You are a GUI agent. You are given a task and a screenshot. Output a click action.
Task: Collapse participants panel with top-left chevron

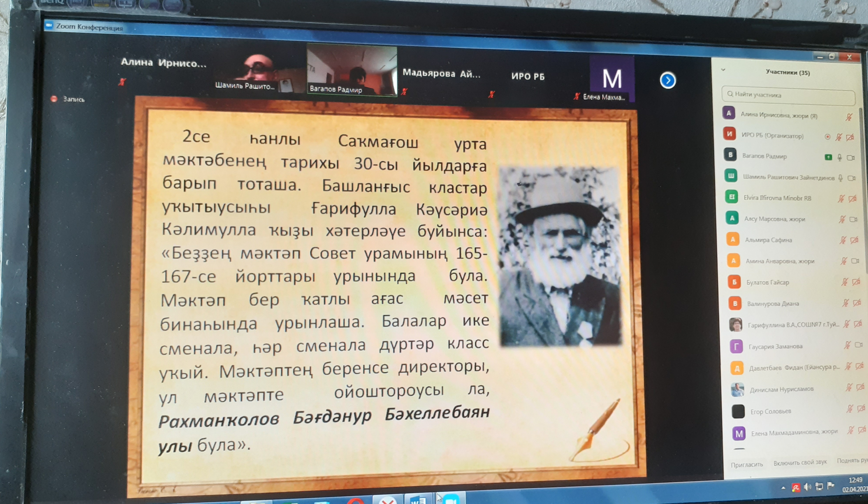(x=723, y=70)
